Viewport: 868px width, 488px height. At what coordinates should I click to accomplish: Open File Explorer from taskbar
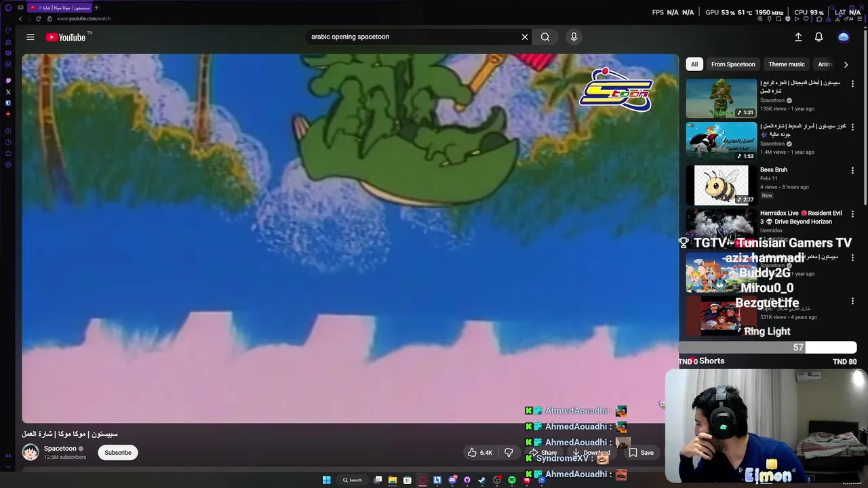click(x=392, y=480)
